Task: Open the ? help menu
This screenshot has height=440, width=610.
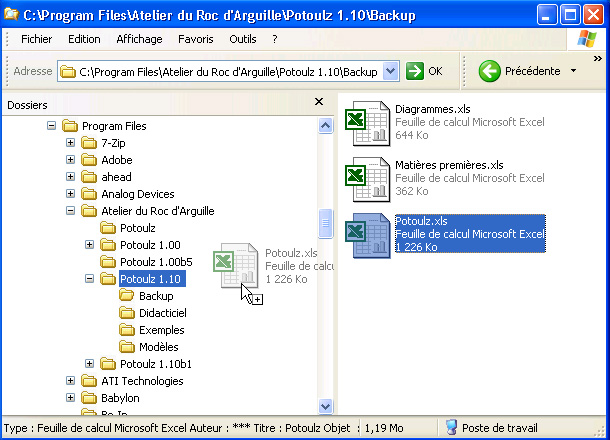Action: (x=275, y=39)
